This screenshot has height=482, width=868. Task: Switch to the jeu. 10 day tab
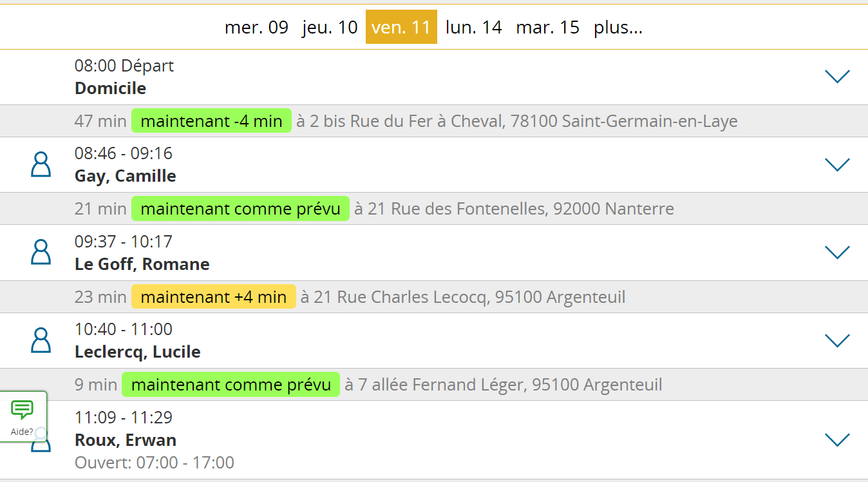[x=330, y=27]
